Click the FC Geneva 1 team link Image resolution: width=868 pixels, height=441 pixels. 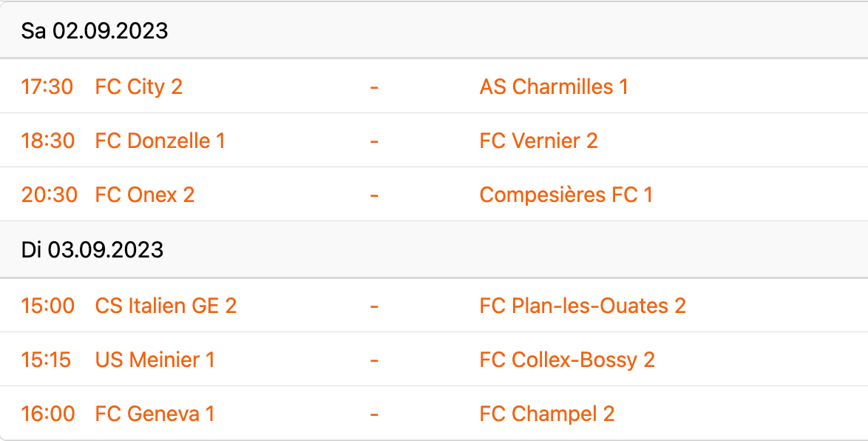[155, 414]
